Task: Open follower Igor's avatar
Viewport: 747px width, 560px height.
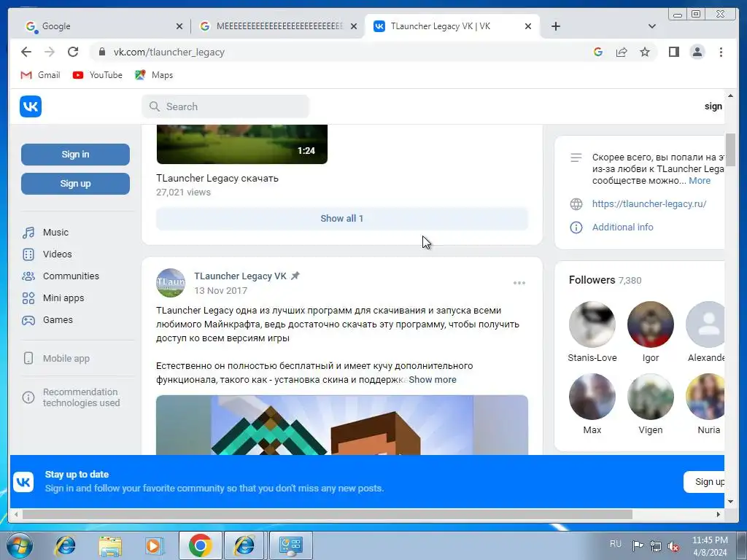Action: click(650, 324)
